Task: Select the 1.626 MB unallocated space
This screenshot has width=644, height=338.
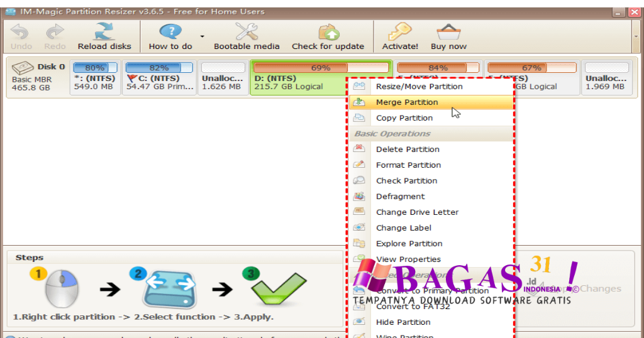Action: [223, 77]
